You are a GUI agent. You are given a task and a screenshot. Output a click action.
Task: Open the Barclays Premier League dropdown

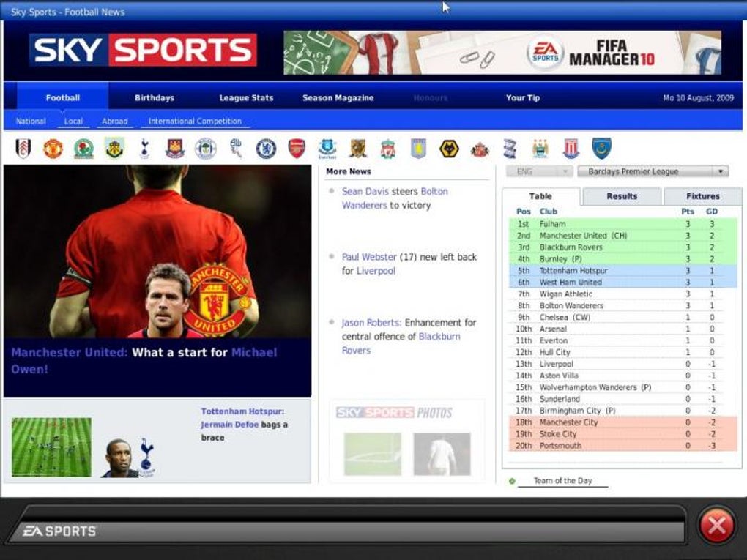point(653,171)
